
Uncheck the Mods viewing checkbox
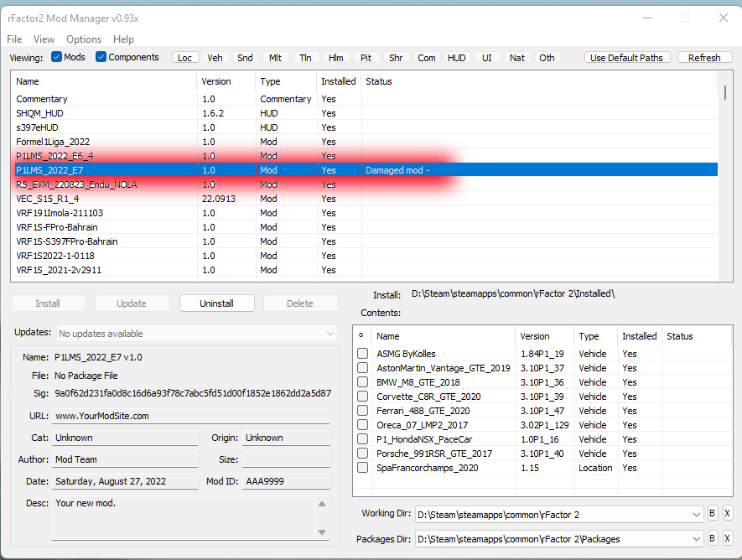tap(57, 57)
